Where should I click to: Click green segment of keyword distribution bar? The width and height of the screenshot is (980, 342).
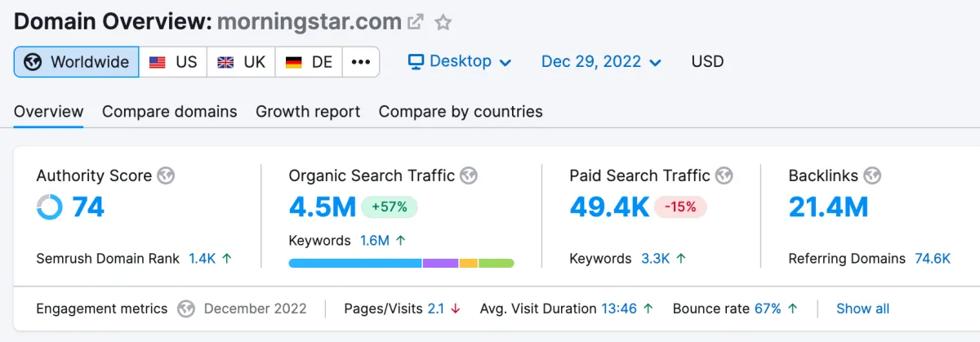click(497, 264)
